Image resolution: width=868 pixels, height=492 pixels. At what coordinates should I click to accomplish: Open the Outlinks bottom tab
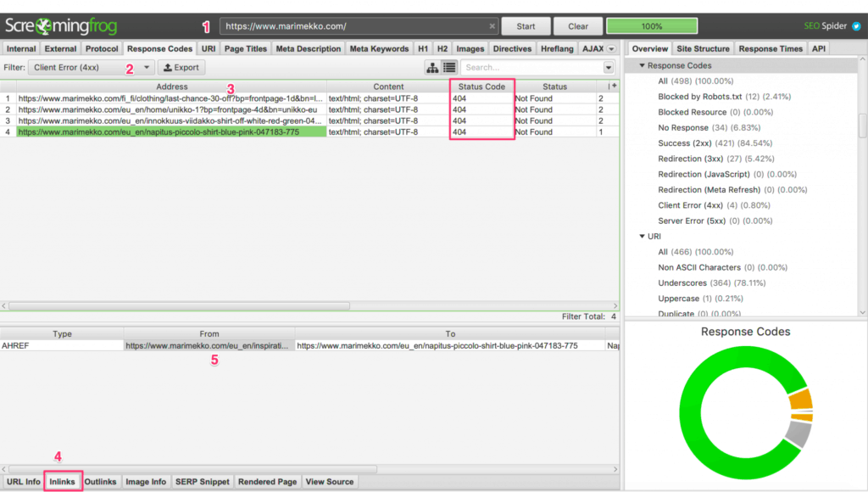pos(100,482)
